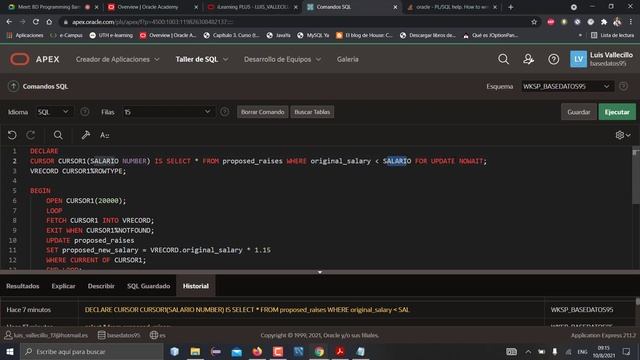Click Windows search box

pyautogui.click(x=92, y=351)
